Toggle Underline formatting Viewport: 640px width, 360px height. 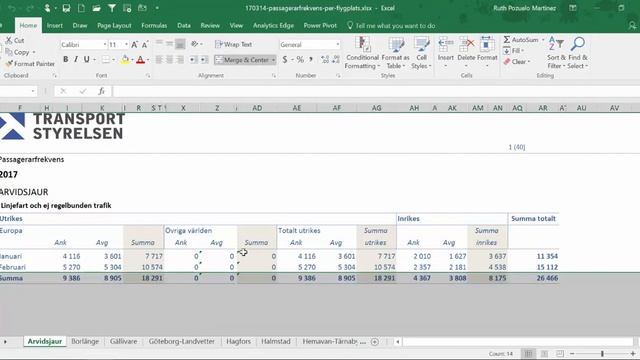86,60
